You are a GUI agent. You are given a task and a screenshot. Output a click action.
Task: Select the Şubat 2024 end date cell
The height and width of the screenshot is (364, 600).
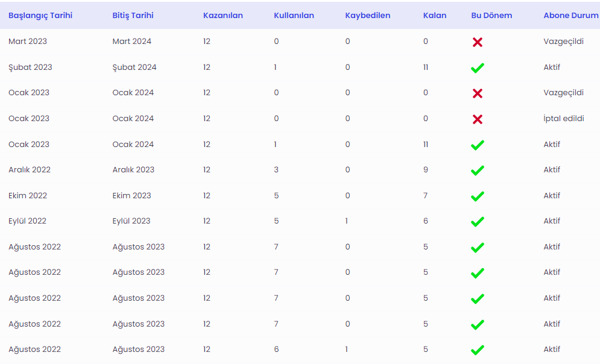click(x=134, y=67)
